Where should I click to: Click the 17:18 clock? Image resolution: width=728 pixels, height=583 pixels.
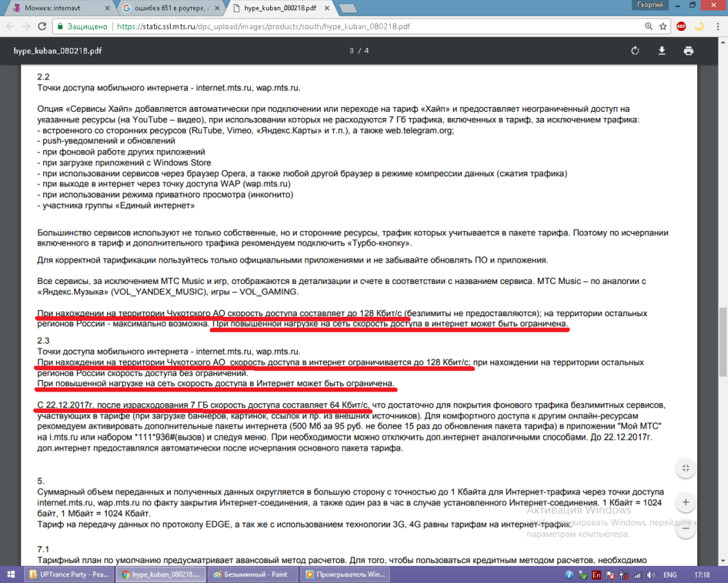(702, 575)
